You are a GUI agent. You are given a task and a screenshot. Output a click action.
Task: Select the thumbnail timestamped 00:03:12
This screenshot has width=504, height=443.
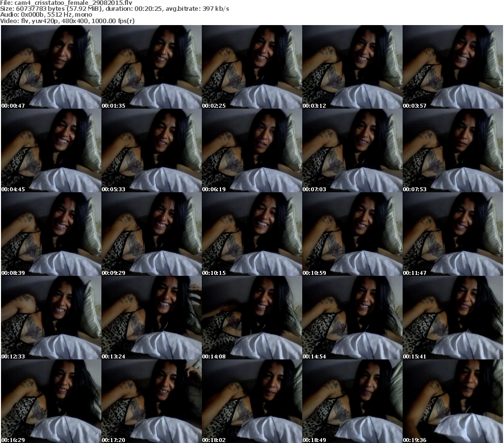[352, 67]
